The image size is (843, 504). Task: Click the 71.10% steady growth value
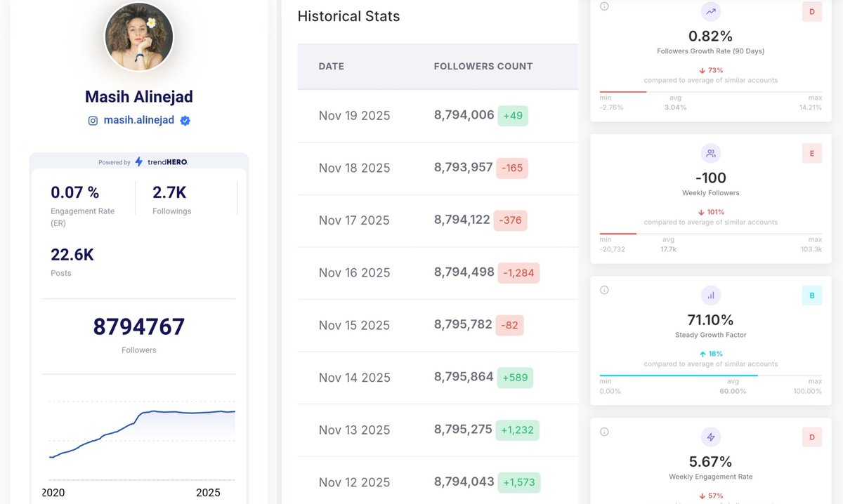click(x=710, y=320)
